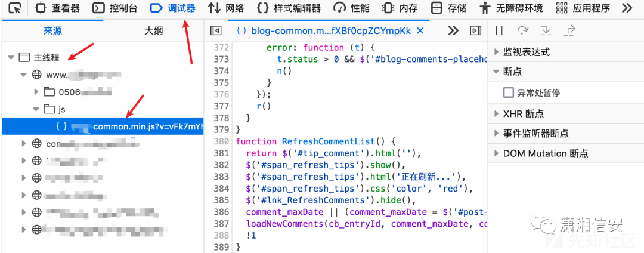The width and height of the screenshot is (644, 253).
Task: Close the blog-common.min.js editor tab
Action: click(420, 31)
